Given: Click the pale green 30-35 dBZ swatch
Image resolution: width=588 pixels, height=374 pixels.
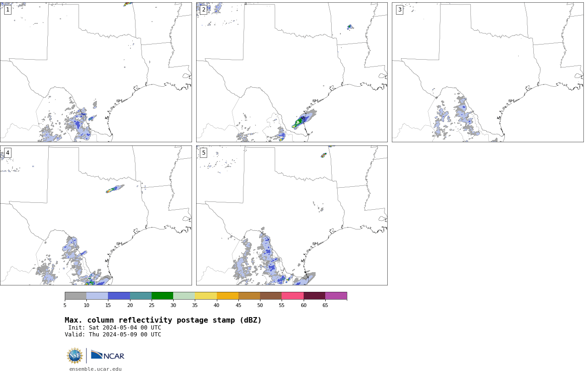Looking at the screenshot, I should point(184,296).
